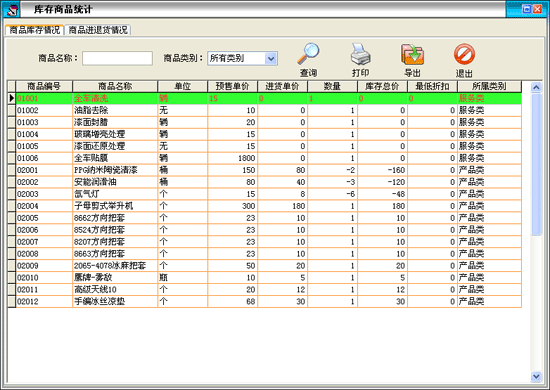
Task: Click the 查询 magnifier icon
Action: pyautogui.click(x=308, y=54)
